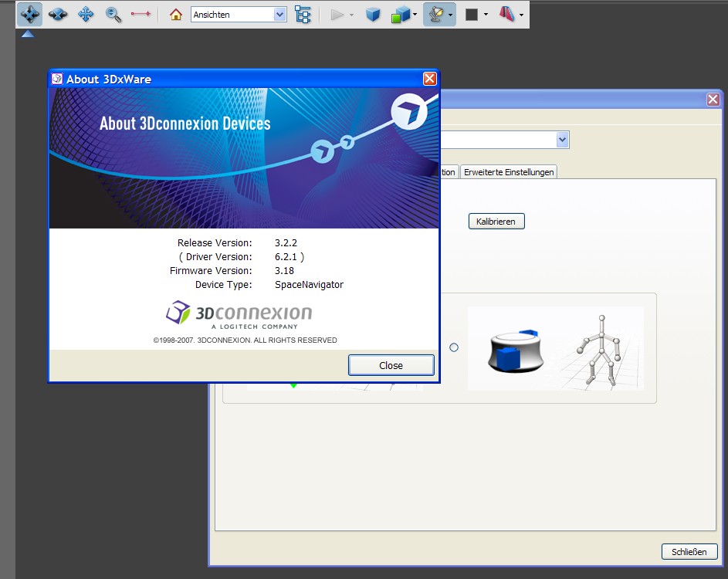Screen dimensions: 728x579
Task: Expand the lighting options arrow
Action: 450,15
